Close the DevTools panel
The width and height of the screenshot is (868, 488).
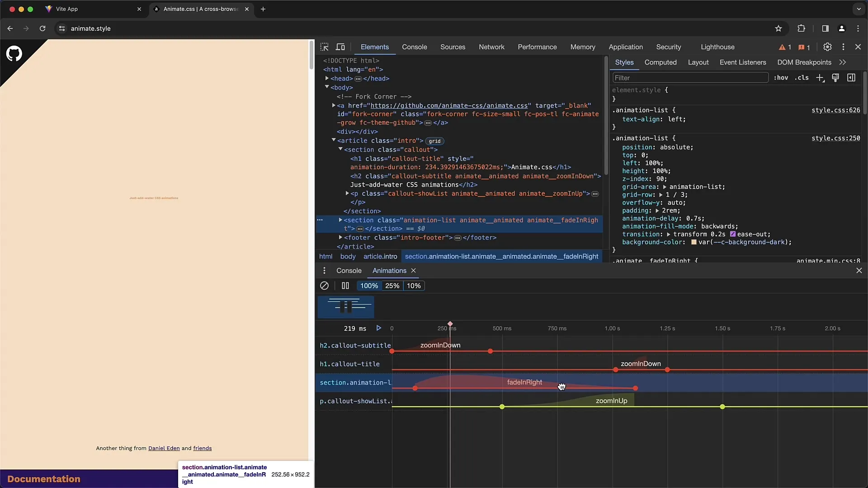(x=858, y=47)
